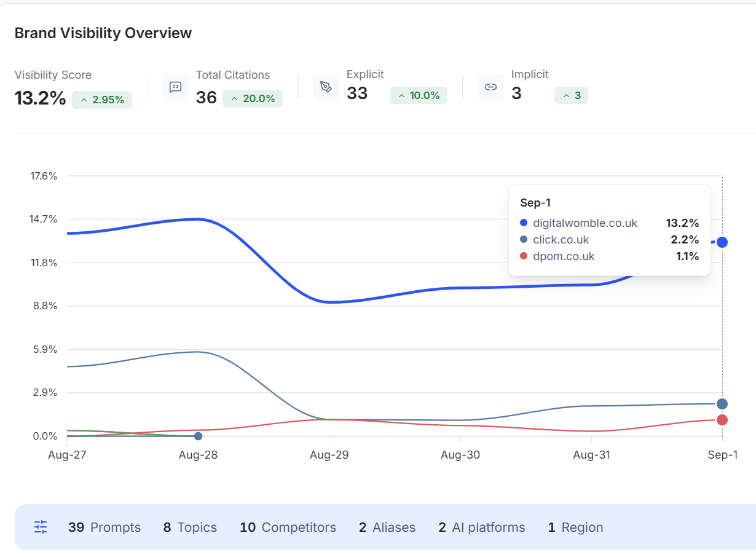Open the 39 Prompts filter
This screenshot has width=756, height=557.
tap(104, 527)
